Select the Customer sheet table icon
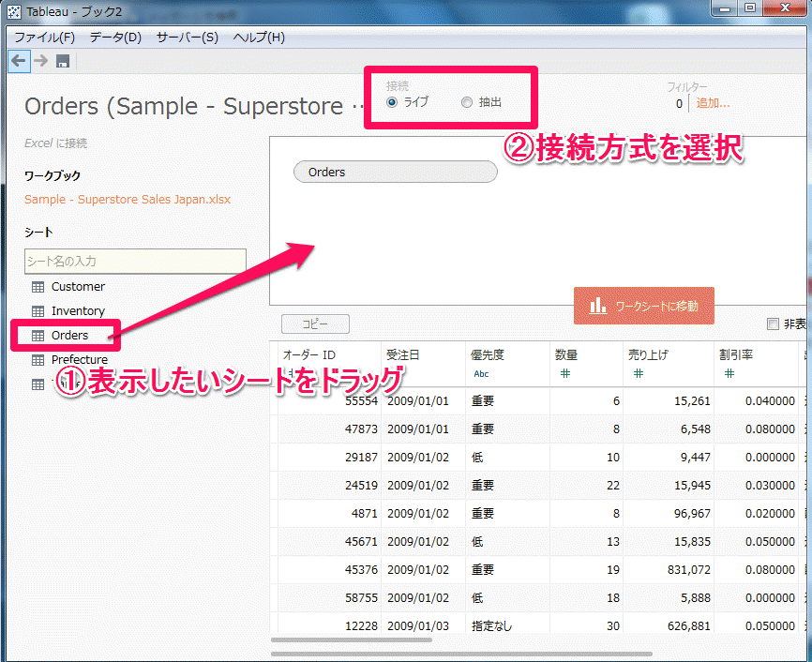The image size is (812, 662). click(x=38, y=286)
